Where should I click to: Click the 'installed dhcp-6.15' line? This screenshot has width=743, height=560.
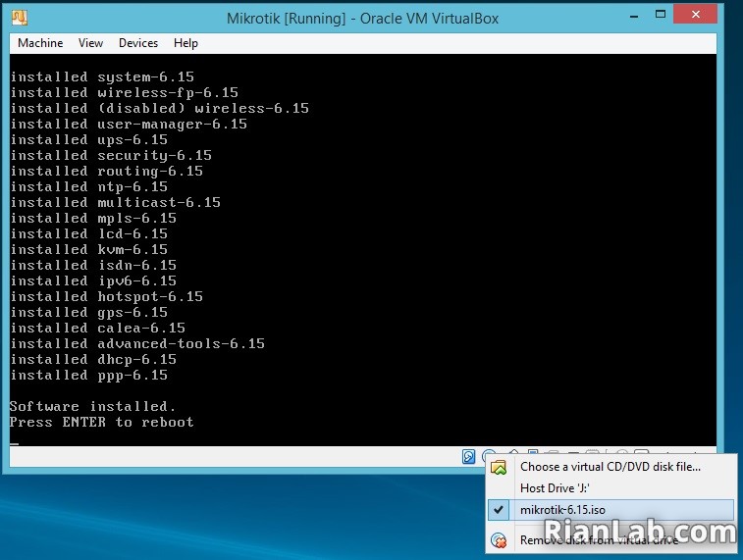(x=93, y=359)
